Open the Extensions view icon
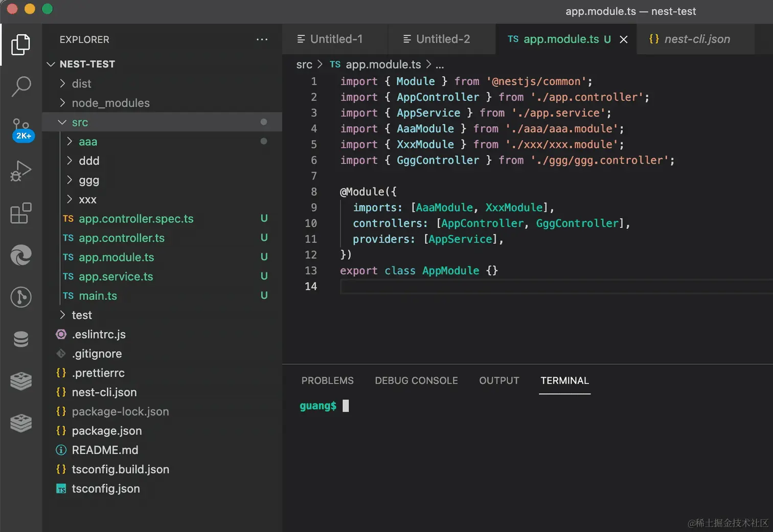The image size is (773, 532). click(21, 213)
